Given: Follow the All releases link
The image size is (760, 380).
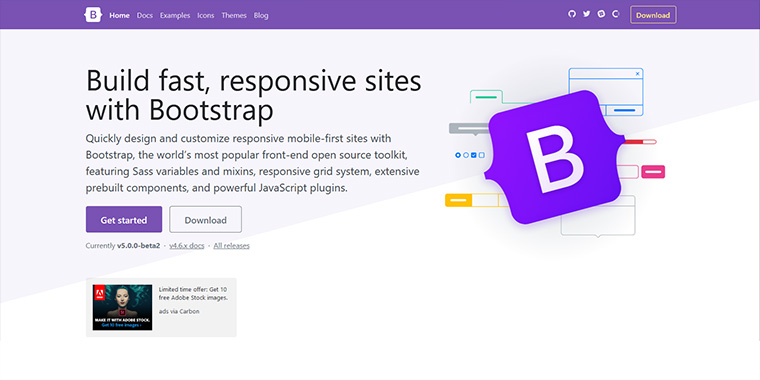Looking at the screenshot, I should 232,246.
